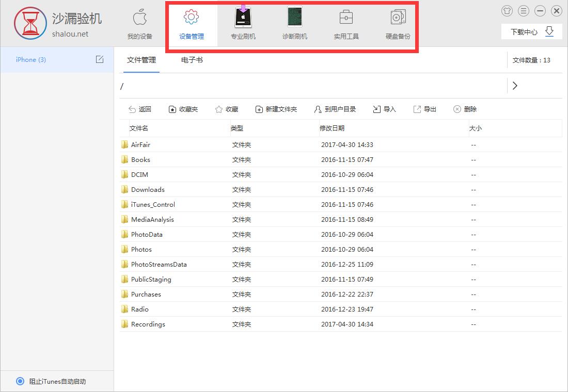Click the iTunes_Control file name
568x392 pixels.
click(153, 204)
